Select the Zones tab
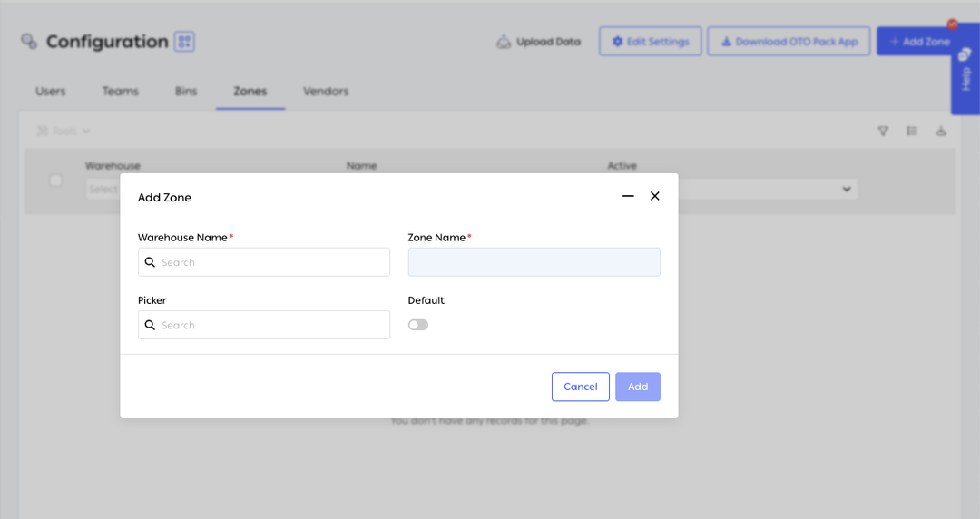980x519 pixels. 250,92
